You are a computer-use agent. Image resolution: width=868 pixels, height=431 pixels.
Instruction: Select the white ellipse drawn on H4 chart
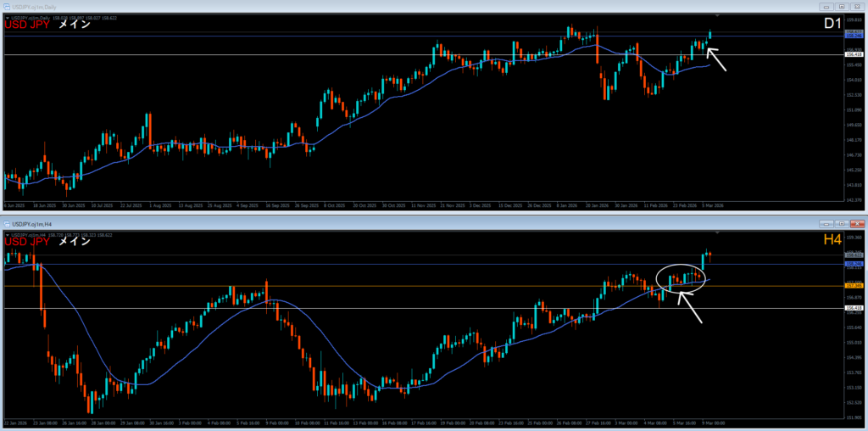[682, 278]
